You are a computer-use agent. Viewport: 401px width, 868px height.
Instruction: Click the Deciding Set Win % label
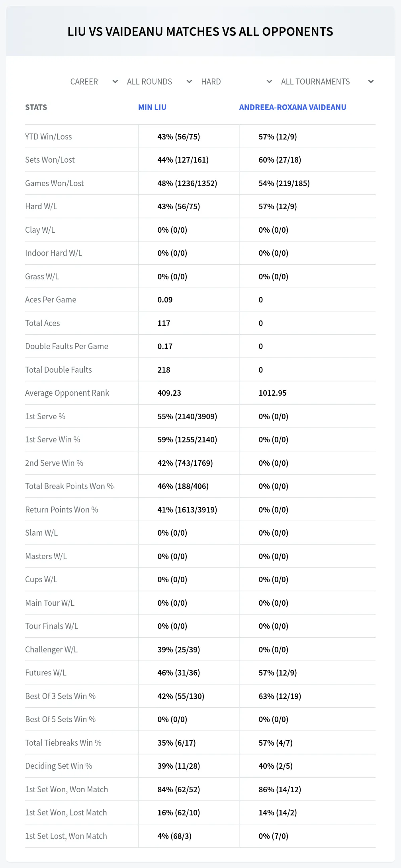[x=59, y=766]
